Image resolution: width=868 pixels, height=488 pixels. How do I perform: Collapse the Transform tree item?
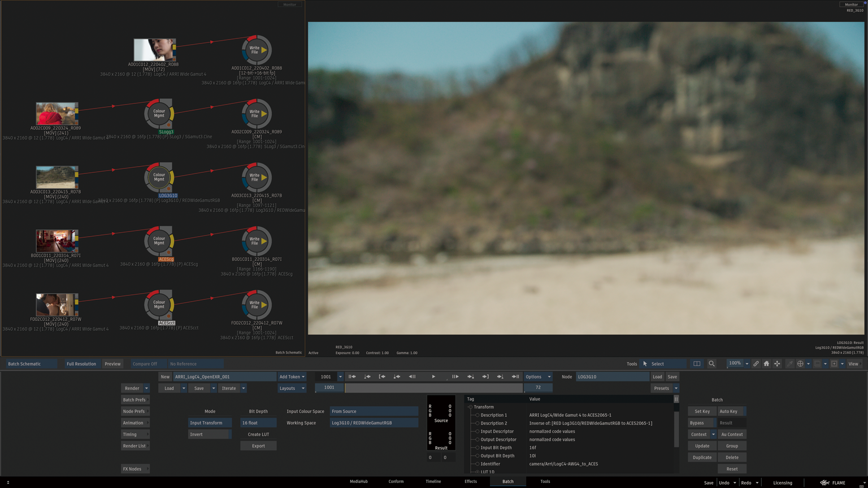[x=470, y=407]
